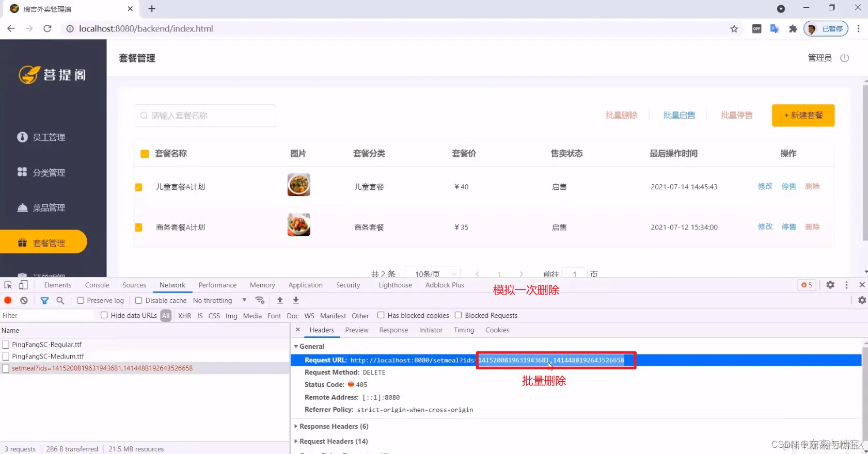Clear the network log
Screen dimensions: 868x454
[24, 300]
